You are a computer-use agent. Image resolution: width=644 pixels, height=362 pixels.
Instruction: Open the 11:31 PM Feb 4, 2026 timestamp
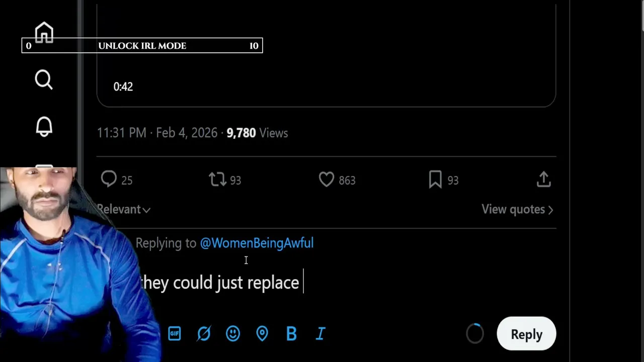click(157, 133)
